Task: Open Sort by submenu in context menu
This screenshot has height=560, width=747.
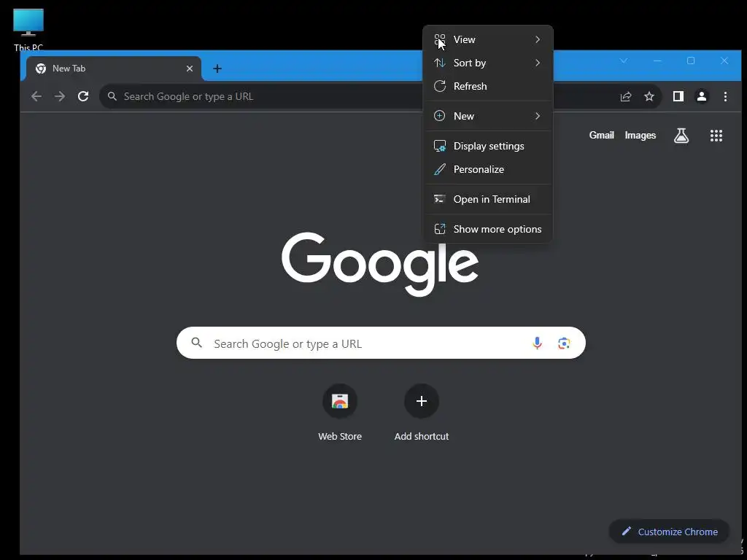Action: (x=488, y=63)
